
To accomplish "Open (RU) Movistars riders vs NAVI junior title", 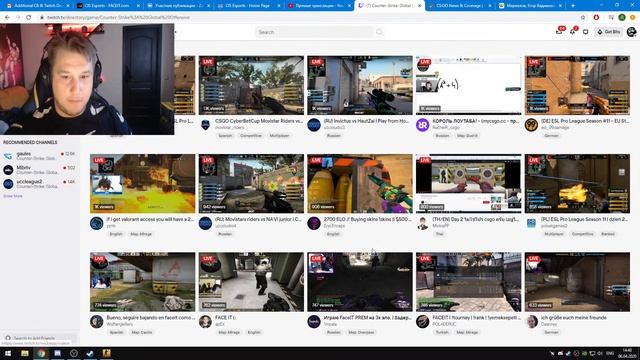I will point(258,219).
